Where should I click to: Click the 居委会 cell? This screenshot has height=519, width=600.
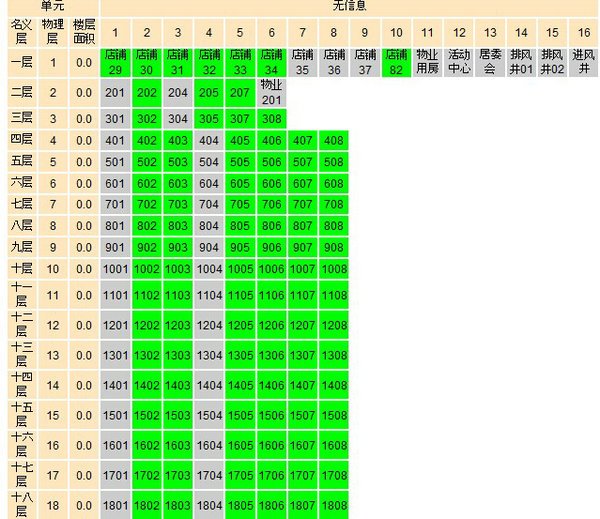490,63
